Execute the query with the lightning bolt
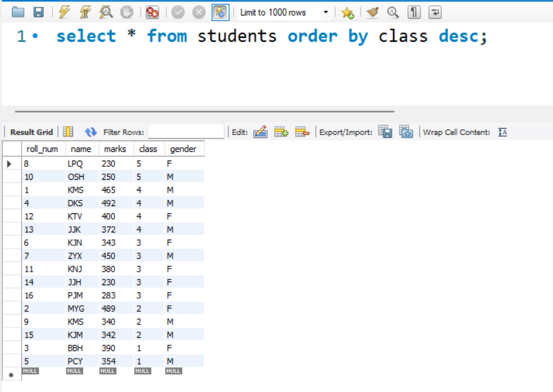This screenshot has height=392, width=553. click(64, 12)
